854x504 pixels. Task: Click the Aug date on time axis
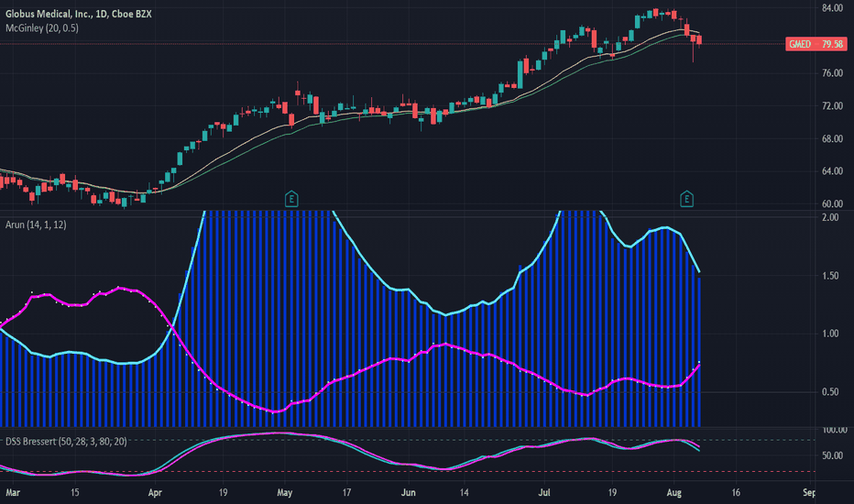(x=673, y=493)
